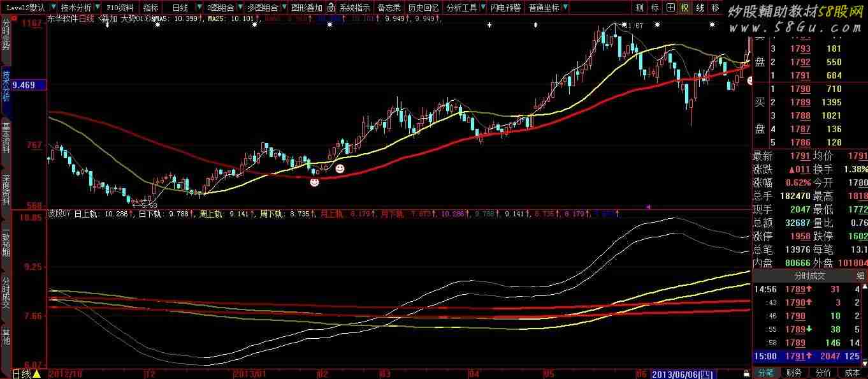Viewport: 868px width, 379px height.
Task: Click the 2图组合 layout button
Action: (x=221, y=8)
